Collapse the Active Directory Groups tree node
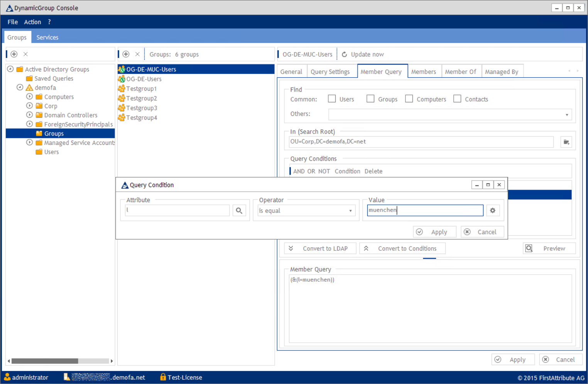Image resolution: width=588 pixels, height=384 pixels. [10, 69]
